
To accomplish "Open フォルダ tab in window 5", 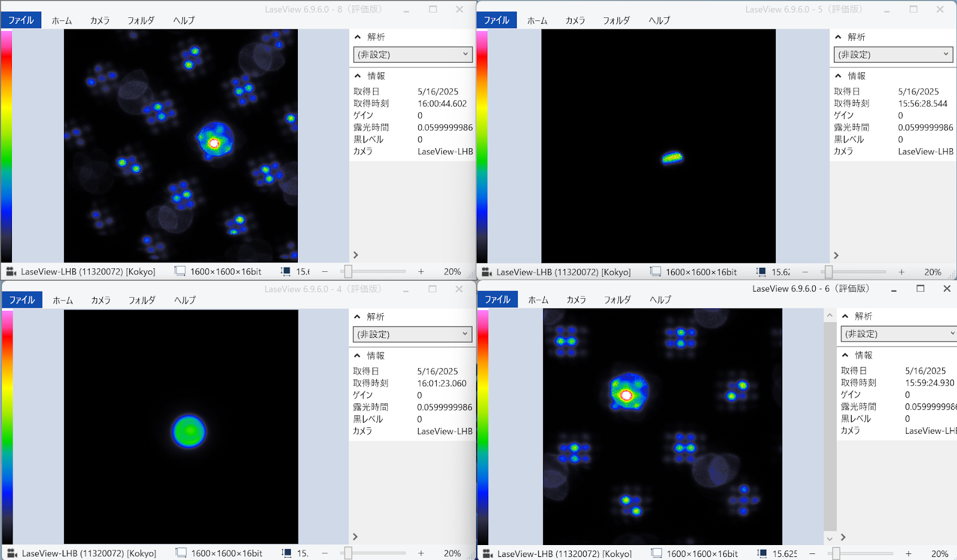I will [616, 20].
